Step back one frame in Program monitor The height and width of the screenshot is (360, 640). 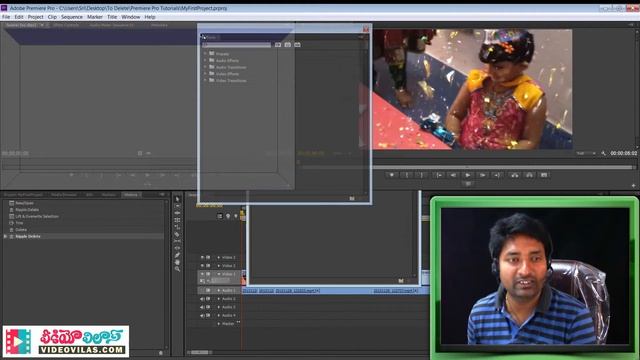[453, 175]
